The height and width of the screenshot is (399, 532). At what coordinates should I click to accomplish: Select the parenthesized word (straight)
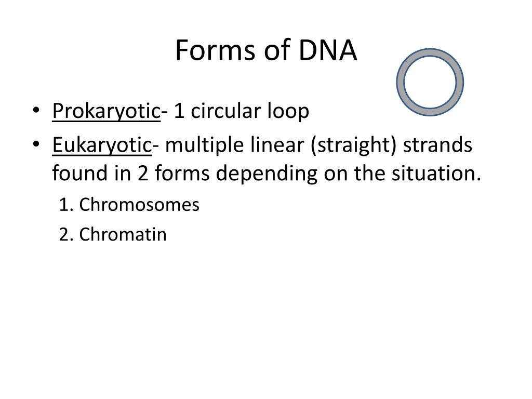coord(353,145)
